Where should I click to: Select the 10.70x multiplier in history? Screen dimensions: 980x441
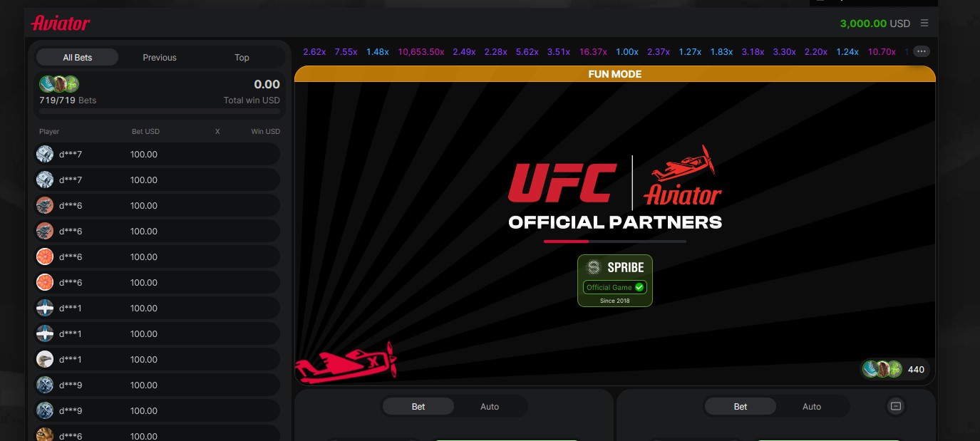[x=882, y=52]
